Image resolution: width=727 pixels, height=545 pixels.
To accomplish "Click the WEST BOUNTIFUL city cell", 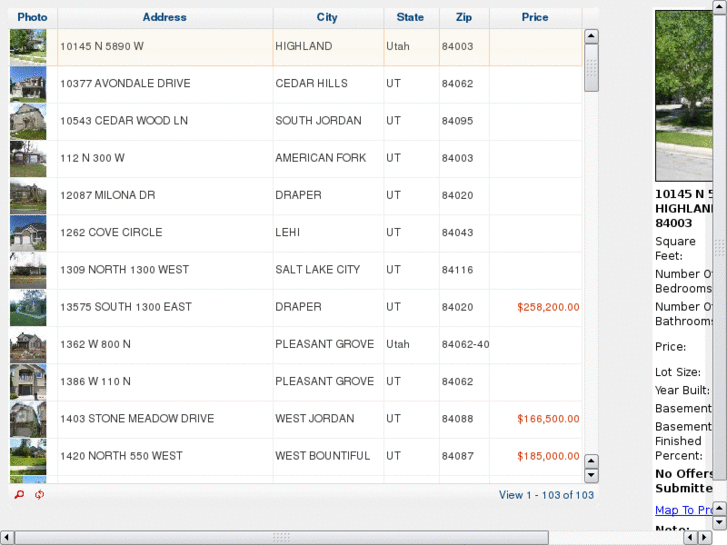I will click(328, 456).
